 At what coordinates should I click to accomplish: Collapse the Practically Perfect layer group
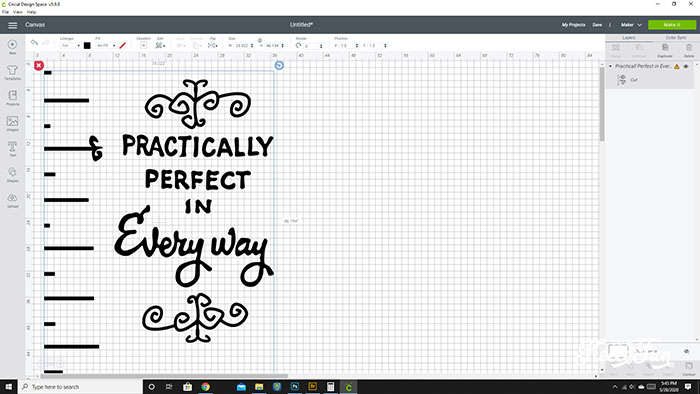coord(611,66)
